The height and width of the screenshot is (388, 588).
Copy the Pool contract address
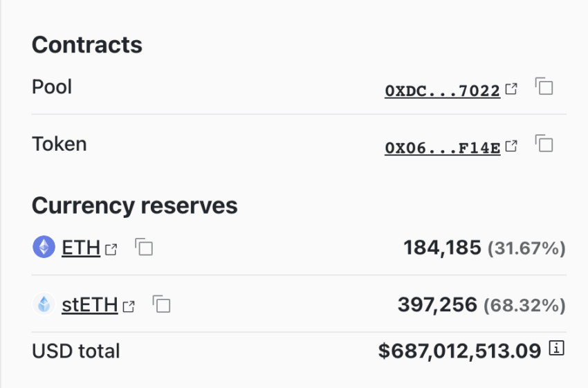coord(544,86)
